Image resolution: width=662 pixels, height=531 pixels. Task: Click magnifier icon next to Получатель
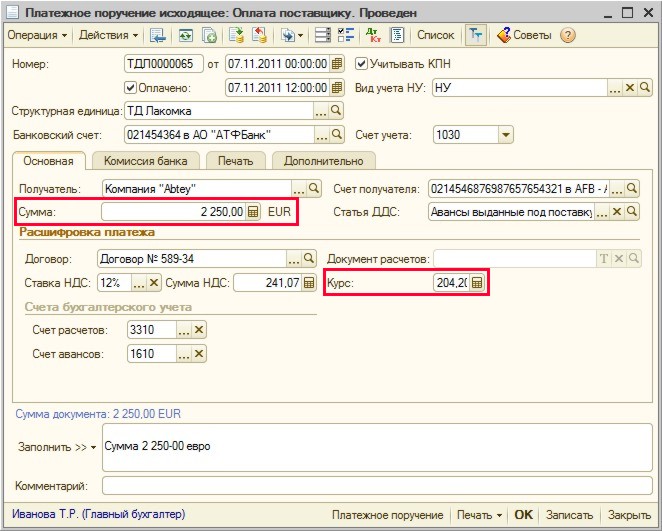[313, 188]
